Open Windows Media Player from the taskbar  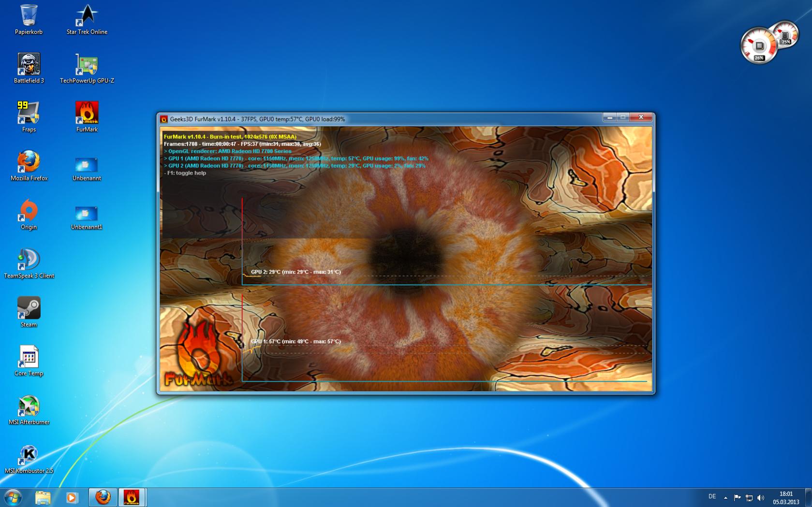[x=72, y=497]
